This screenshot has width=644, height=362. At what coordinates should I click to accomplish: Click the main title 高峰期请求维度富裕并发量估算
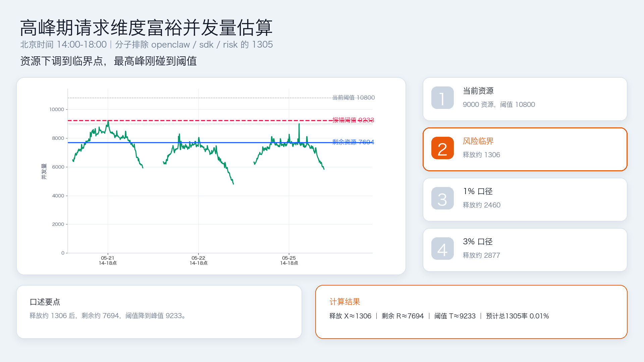146,27
